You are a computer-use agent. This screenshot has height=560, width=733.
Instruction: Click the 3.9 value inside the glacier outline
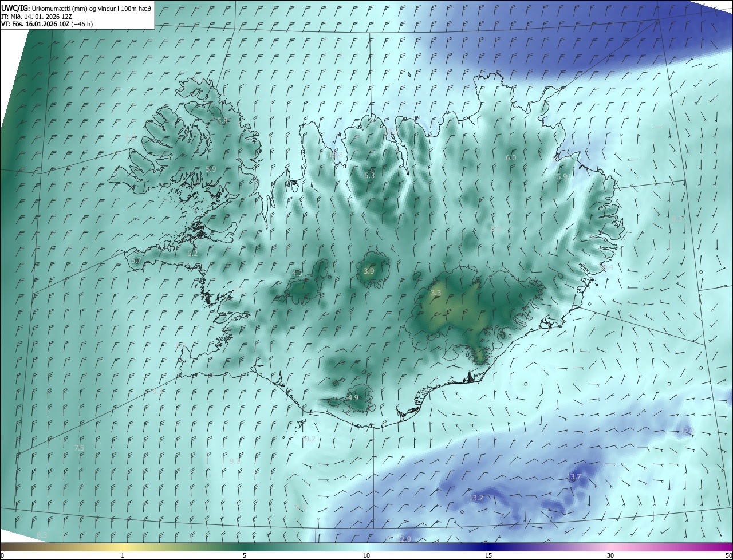tap(369, 271)
